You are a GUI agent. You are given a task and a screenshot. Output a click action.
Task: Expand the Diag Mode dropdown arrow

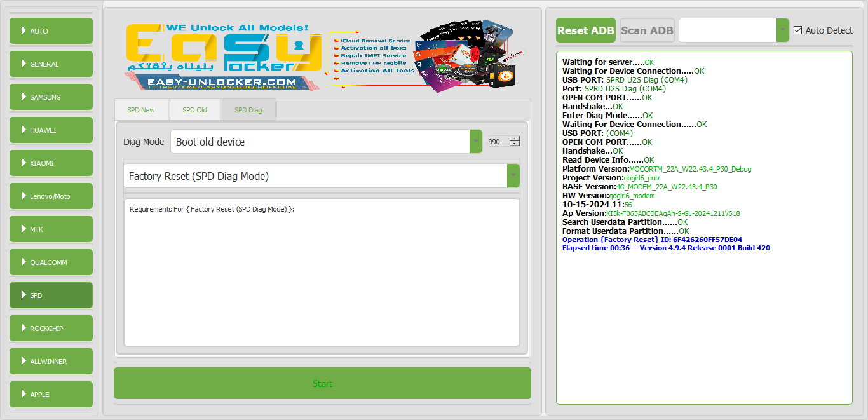pyautogui.click(x=476, y=142)
